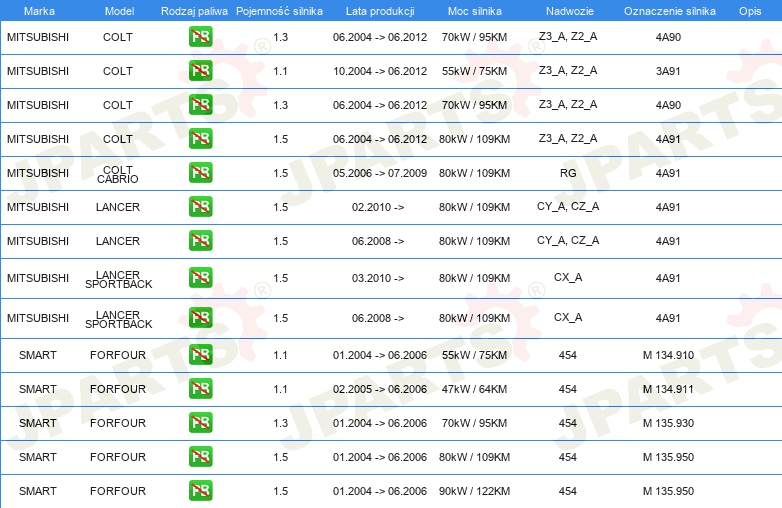The width and height of the screenshot is (782, 508).
Task: Click fuel icon in FORFOUR 80kW M 135.950 row
Action: click(200, 456)
